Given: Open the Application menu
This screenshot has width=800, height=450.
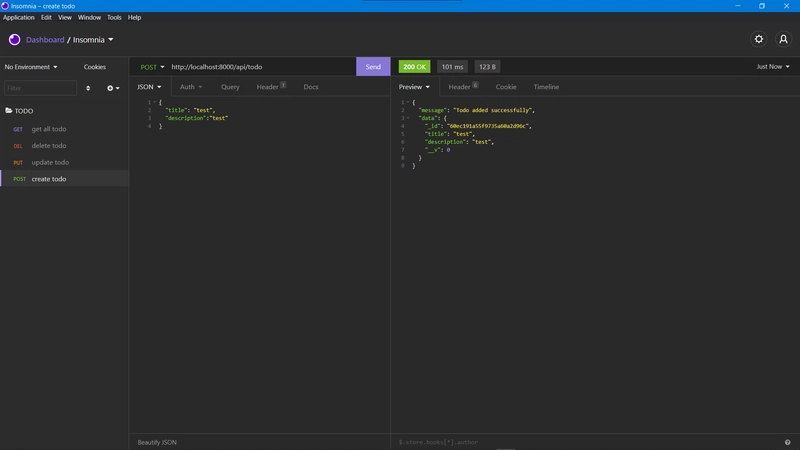Looking at the screenshot, I should click(19, 17).
